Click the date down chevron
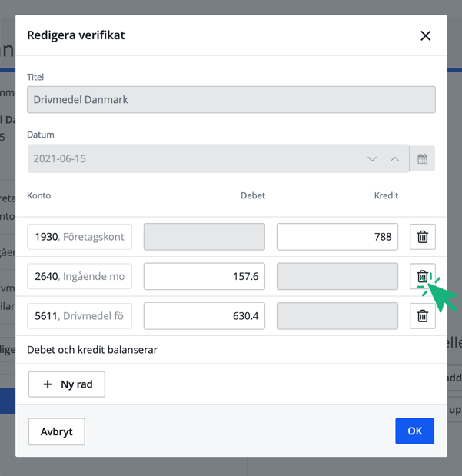This screenshot has width=462, height=476. 372,159
